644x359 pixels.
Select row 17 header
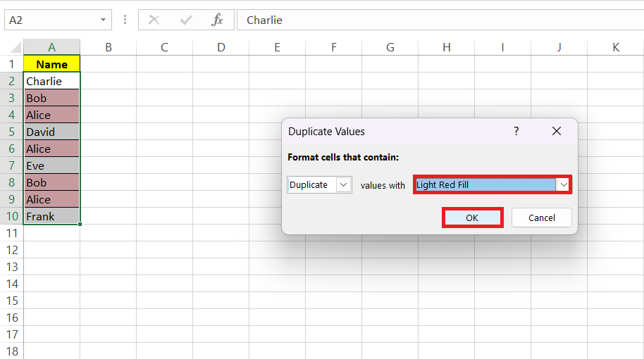click(11, 334)
